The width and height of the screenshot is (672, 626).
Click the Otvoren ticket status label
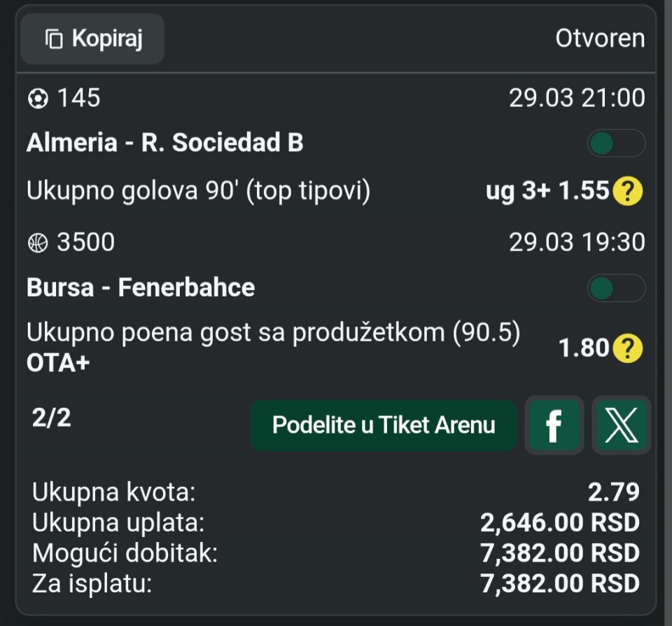(600, 38)
